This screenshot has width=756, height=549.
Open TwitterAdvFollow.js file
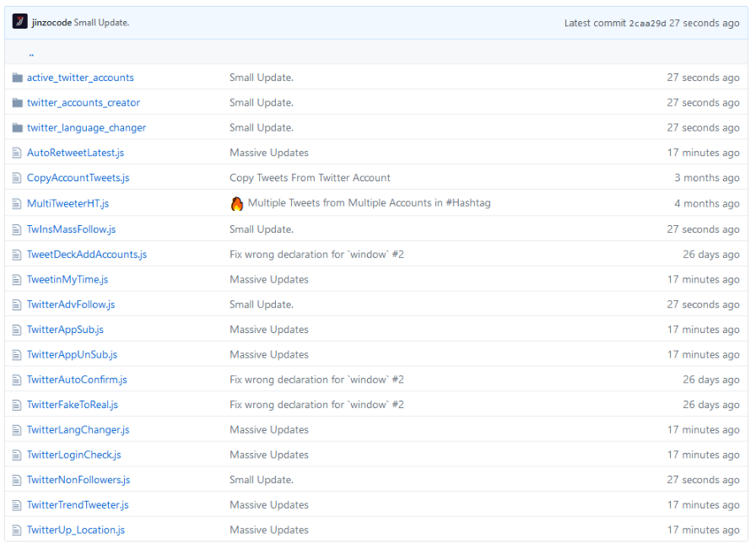[x=71, y=304]
